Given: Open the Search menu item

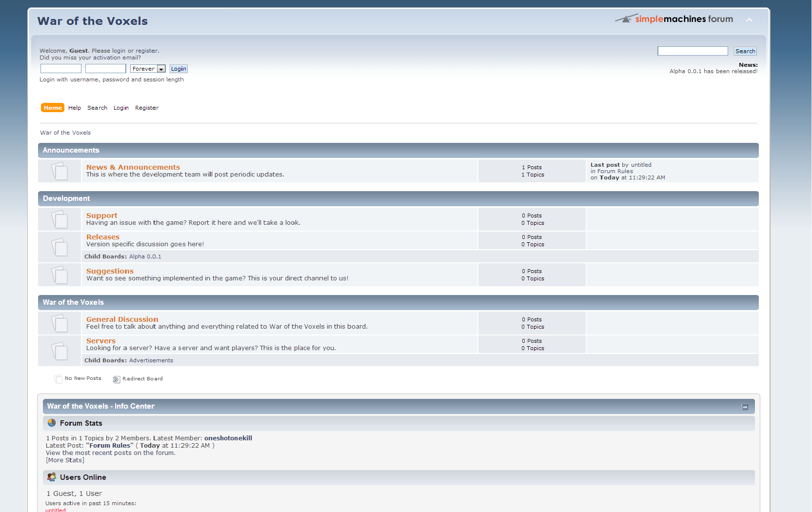Looking at the screenshot, I should [97, 108].
